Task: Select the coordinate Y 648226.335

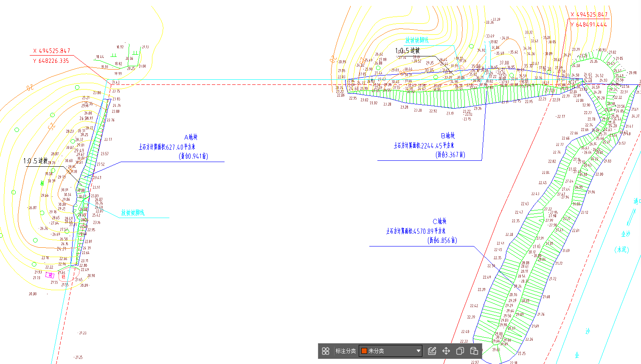Action: 51,61
